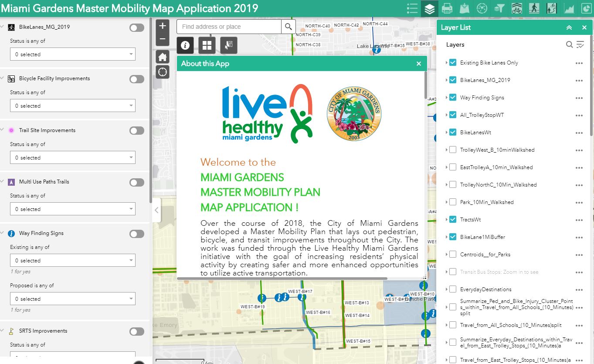The width and height of the screenshot is (594, 364).
Task: Zoom in on the map
Action: [163, 26]
